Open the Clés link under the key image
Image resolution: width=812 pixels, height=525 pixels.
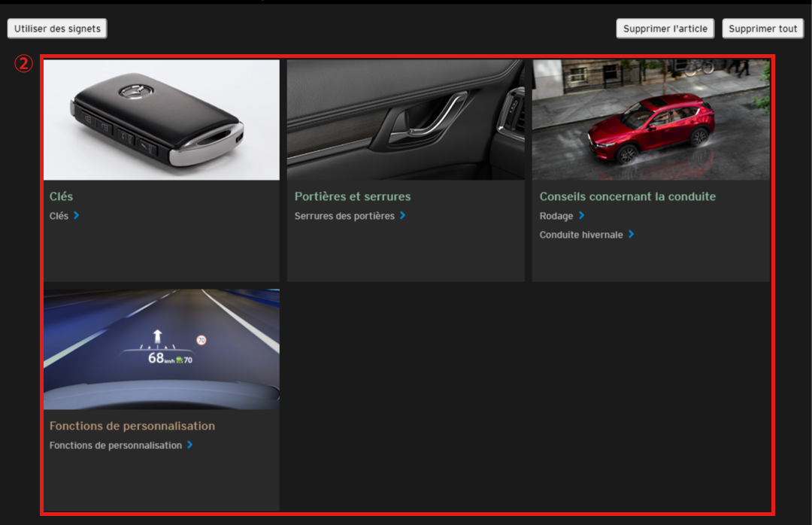[59, 216]
